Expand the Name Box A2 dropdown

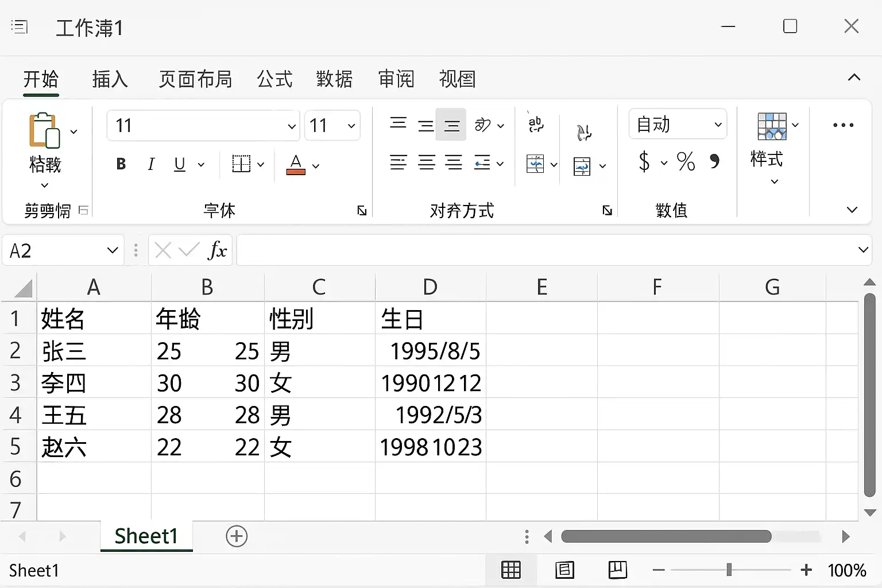113,250
